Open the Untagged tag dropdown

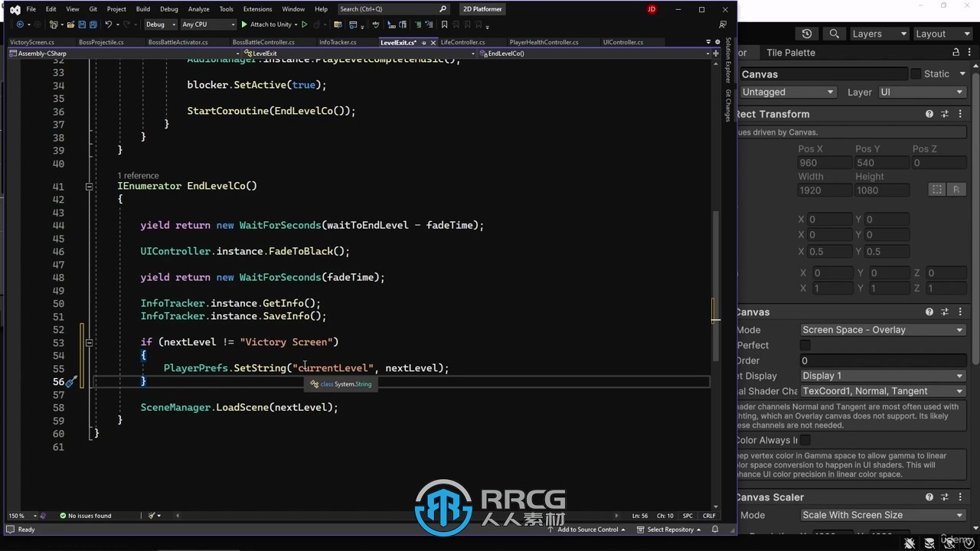pos(788,92)
